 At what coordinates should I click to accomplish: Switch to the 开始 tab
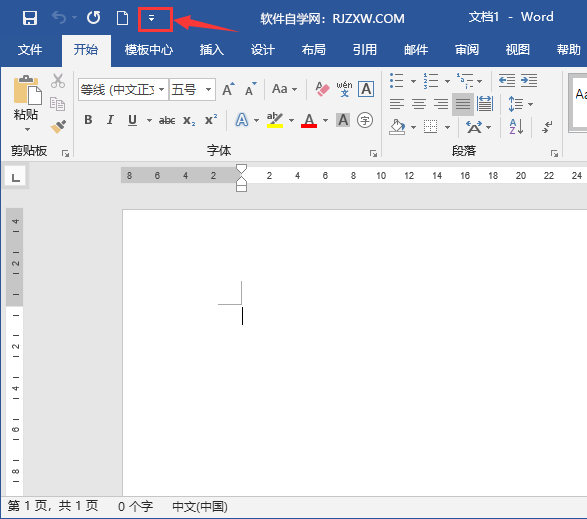tap(86, 49)
